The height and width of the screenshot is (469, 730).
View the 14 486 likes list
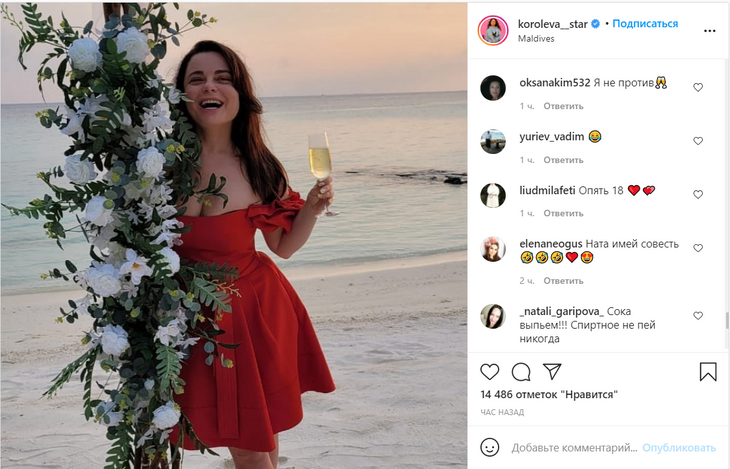pyautogui.click(x=549, y=395)
